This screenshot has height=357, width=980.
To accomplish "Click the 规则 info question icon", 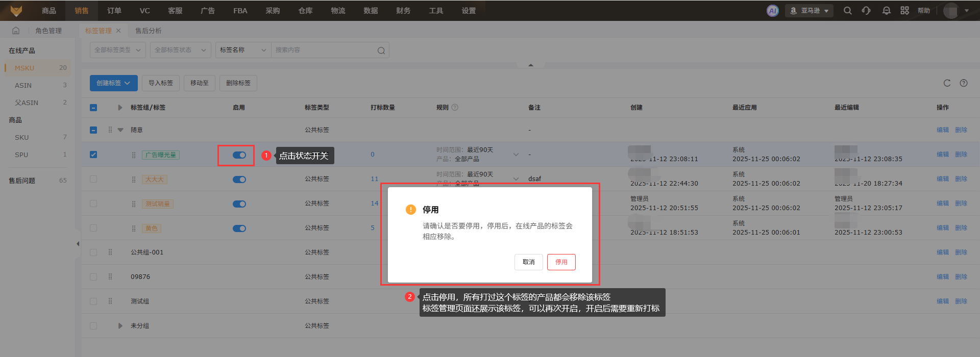I will pyautogui.click(x=455, y=108).
